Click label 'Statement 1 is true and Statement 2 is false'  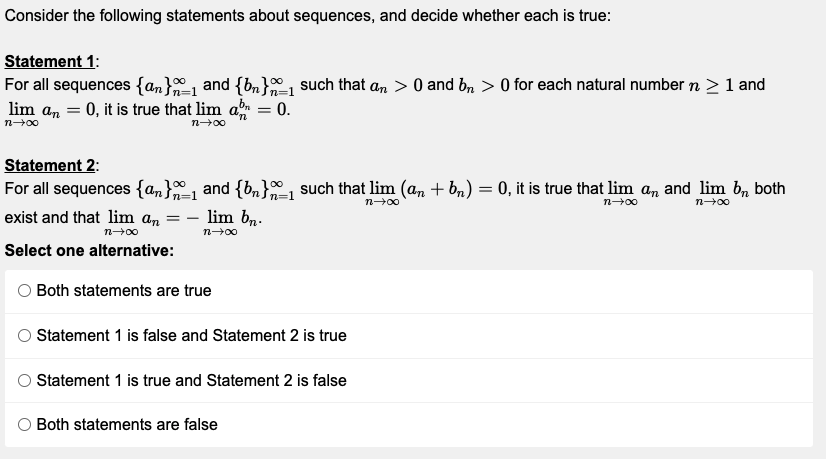[191, 380]
